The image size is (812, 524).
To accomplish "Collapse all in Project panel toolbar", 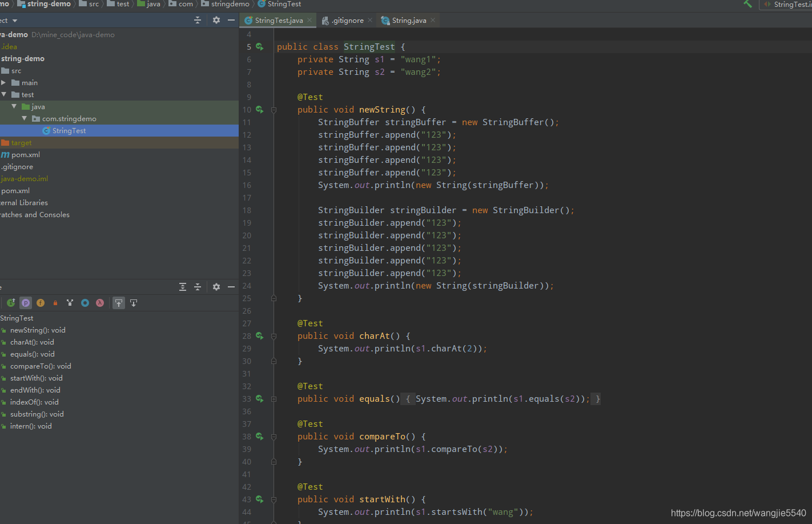I will coord(198,20).
